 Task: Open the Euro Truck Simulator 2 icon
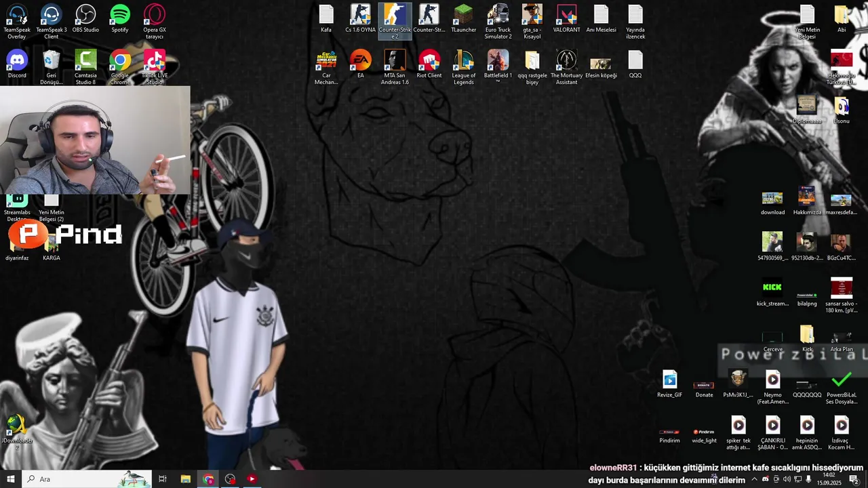click(498, 22)
